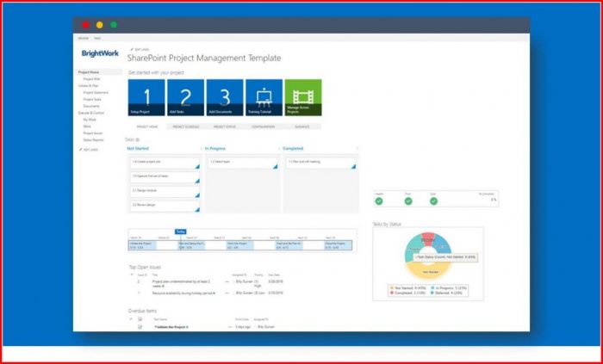Image resolution: width=603 pixels, height=364 pixels.
Task: Open options menu beside Not Started column header
Action: coord(201,149)
